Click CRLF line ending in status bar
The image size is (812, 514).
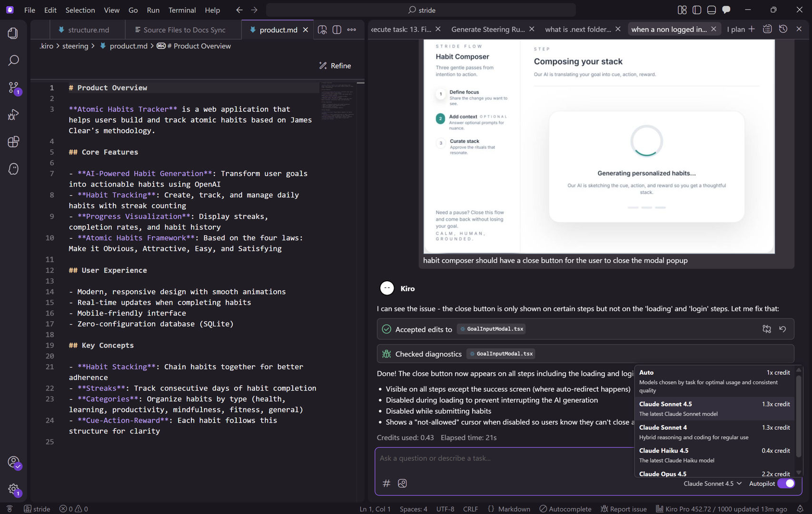[x=470, y=509]
